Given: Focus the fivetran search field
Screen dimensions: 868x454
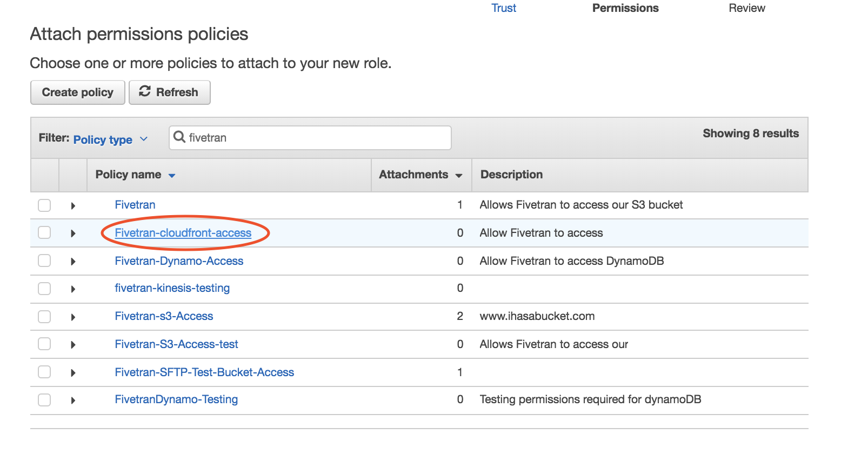Looking at the screenshot, I should pyautogui.click(x=310, y=138).
